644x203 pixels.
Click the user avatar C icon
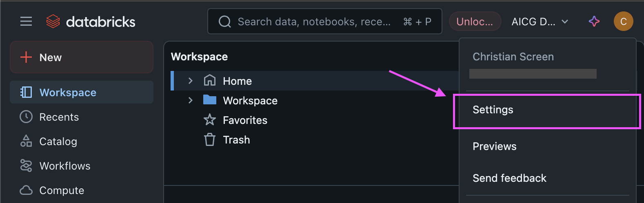click(623, 21)
